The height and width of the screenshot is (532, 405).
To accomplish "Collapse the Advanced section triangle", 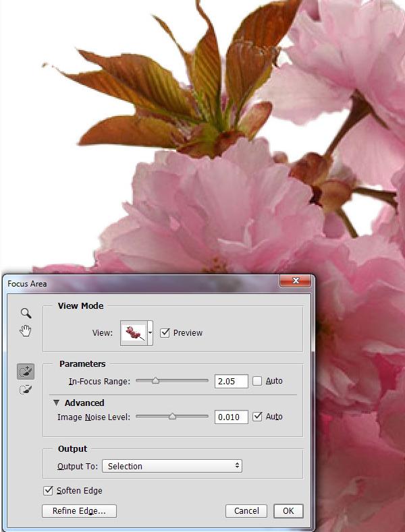I will (56, 403).
